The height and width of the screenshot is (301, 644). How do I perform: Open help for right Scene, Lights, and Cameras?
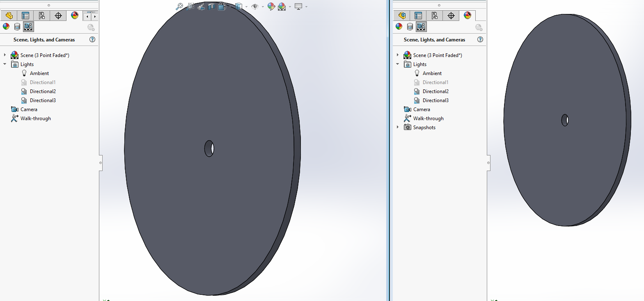click(x=480, y=39)
